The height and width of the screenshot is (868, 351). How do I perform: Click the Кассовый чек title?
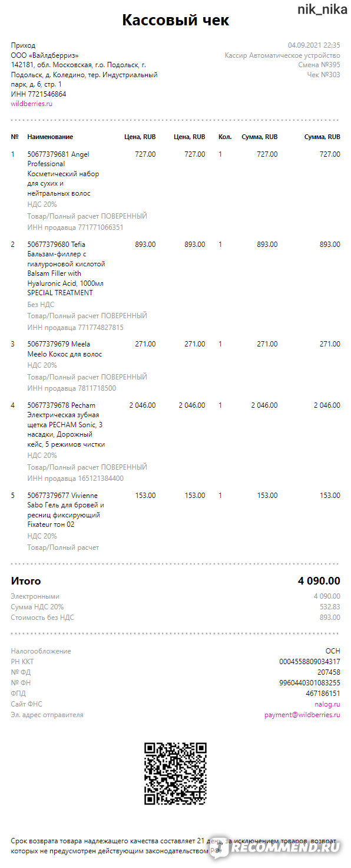pos(175,20)
